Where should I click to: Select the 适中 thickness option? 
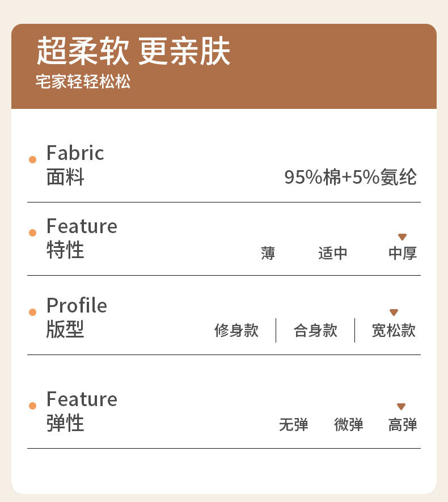[333, 253]
